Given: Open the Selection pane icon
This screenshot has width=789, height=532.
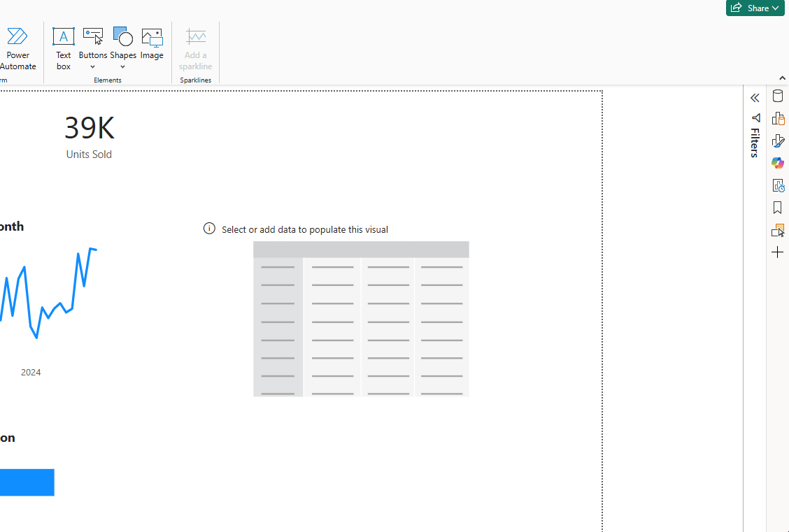Looking at the screenshot, I should pyautogui.click(x=778, y=230).
